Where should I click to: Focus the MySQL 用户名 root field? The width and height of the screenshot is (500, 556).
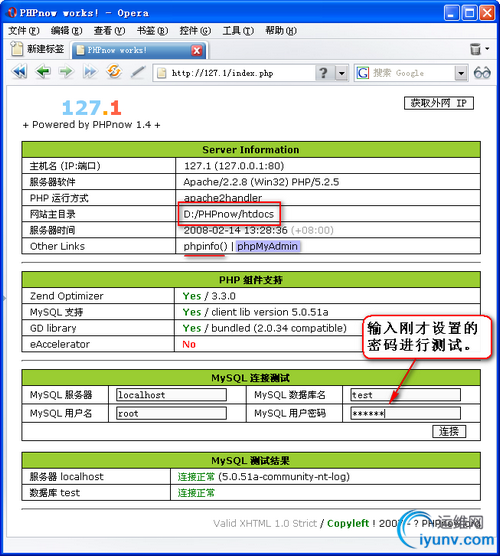pyautogui.click(x=171, y=413)
